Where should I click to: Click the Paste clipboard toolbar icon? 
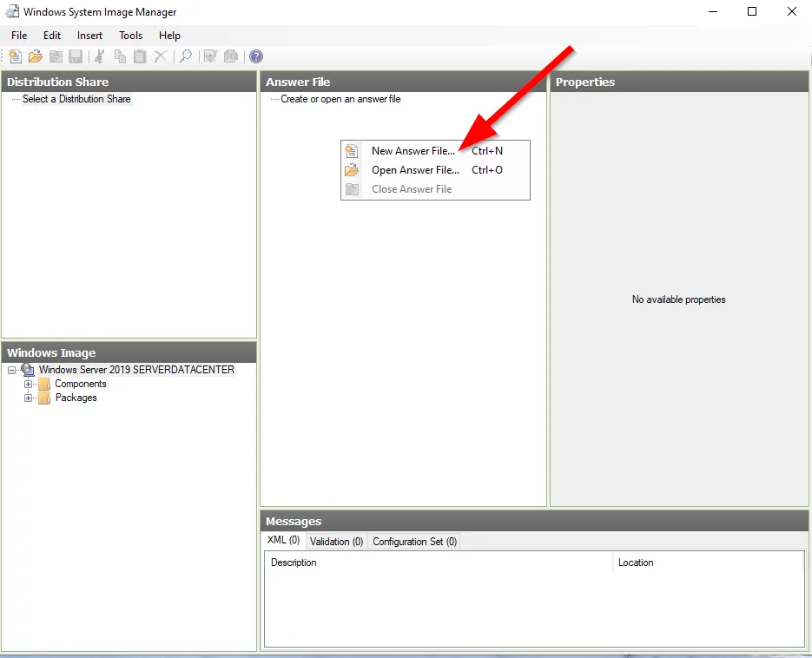[140, 56]
